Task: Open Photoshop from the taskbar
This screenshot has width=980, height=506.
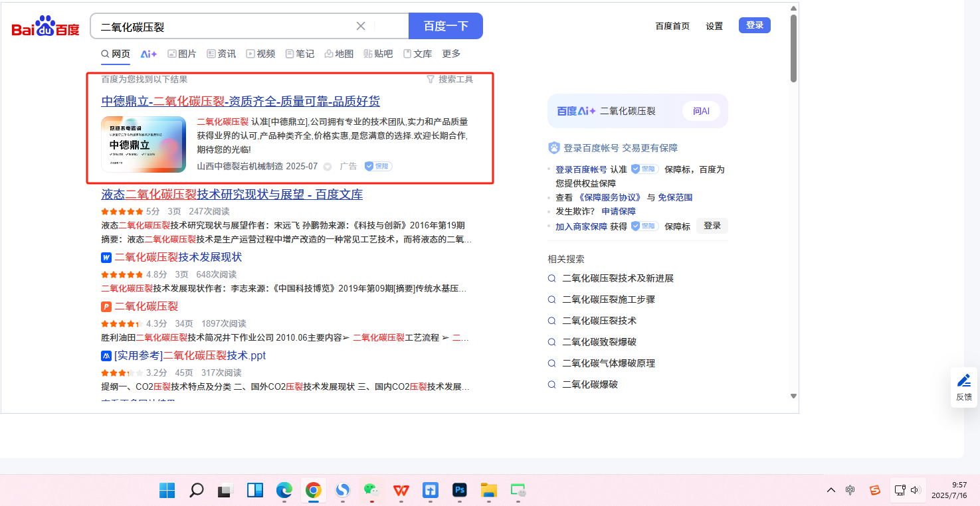Action: point(459,491)
